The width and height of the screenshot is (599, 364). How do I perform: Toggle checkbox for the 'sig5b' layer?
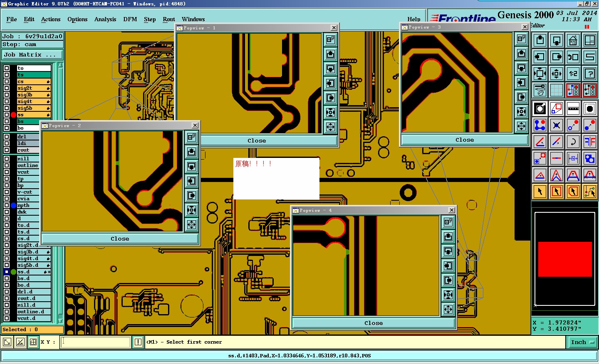point(7,108)
